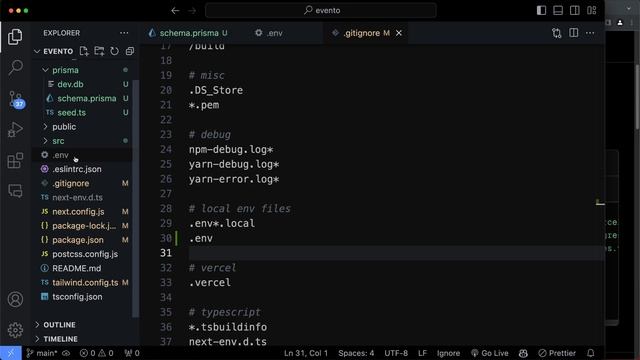Open the Explorer view in activity bar
Image resolution: width=640 pixels, height=360 pixels.
tap(15, 37)
